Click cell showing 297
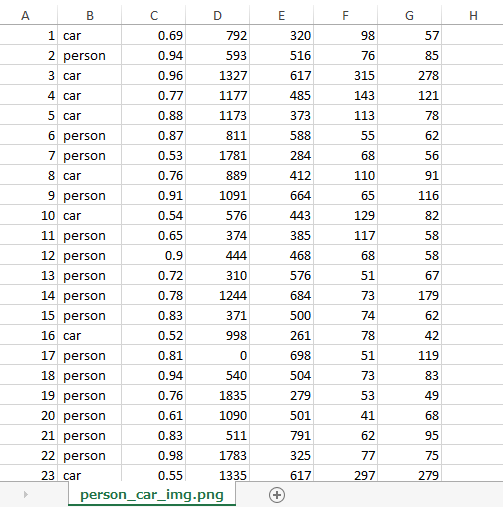The width and height of the screenshot is (503, 507). tap(346, 474)
